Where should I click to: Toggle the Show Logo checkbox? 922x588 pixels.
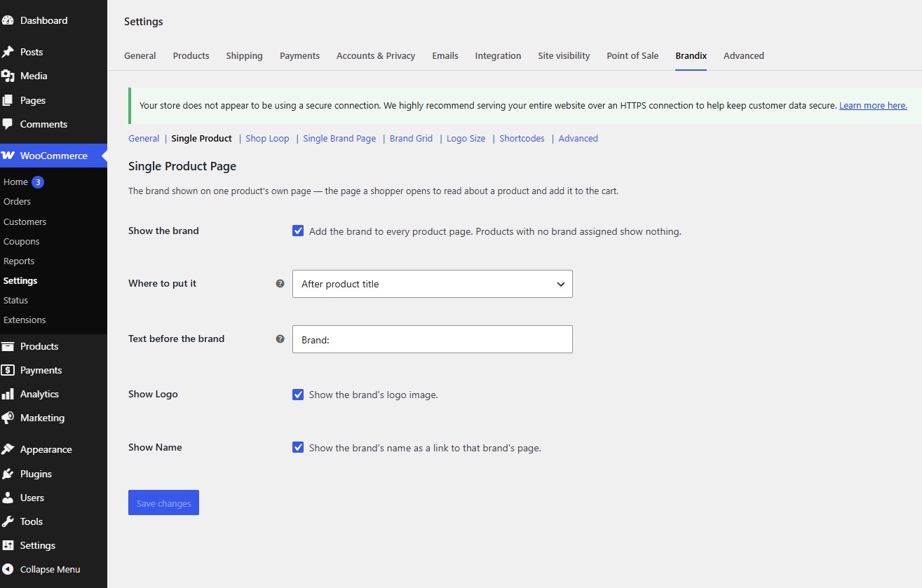[x=298, y=395]
